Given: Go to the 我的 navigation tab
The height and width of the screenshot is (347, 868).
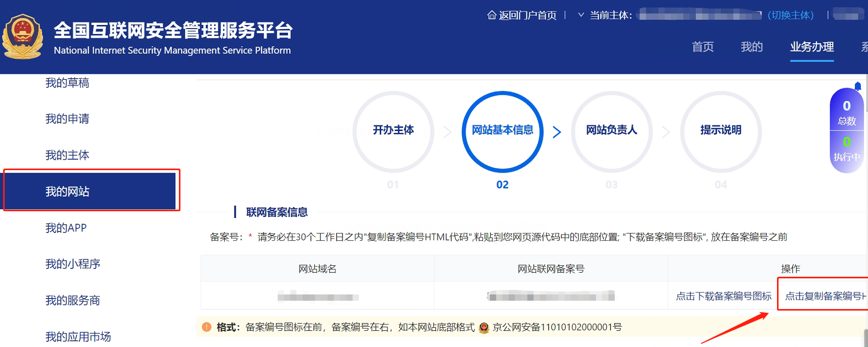Looking at the screenshot, I should coord(752,47).
